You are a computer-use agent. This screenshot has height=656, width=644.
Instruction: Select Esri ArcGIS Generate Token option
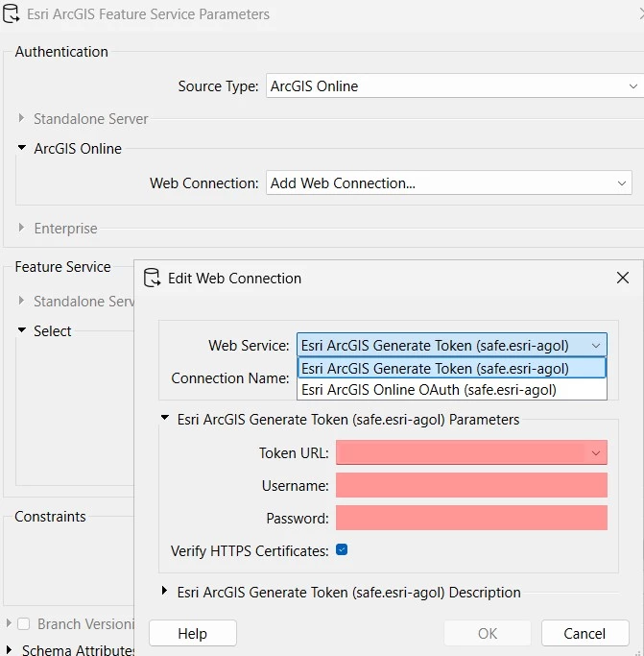click(x=452, y=368)
